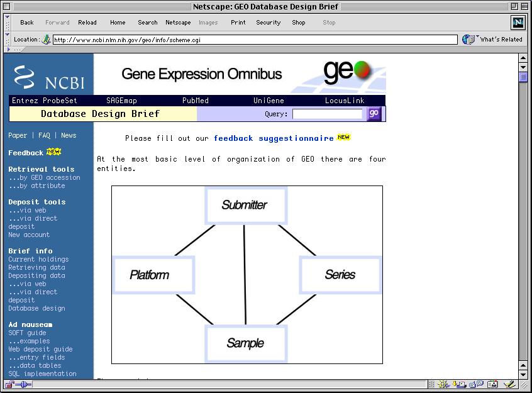Click the Query input field
The image size is (532, 393).
(328, 114)
